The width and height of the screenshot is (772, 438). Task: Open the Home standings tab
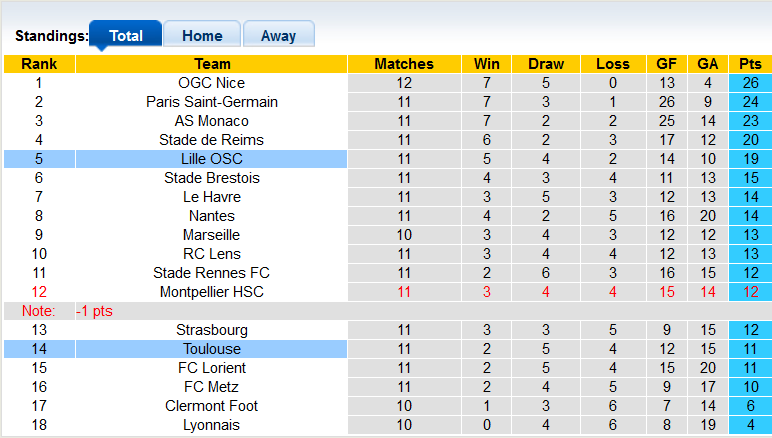coord(202,35)
